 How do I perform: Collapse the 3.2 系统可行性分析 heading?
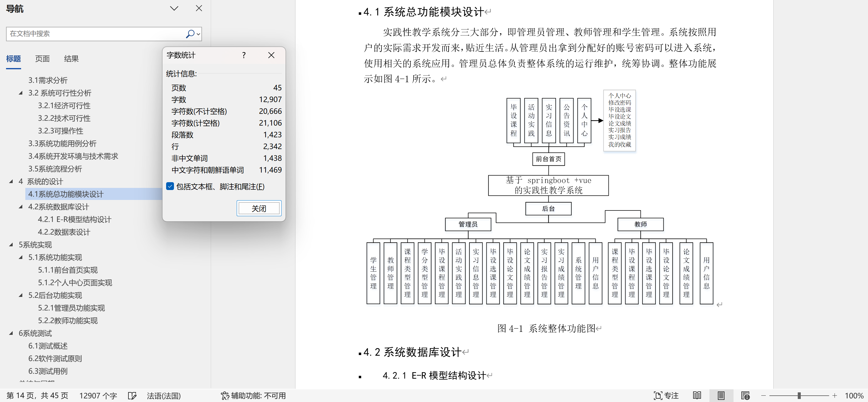coord(21,93)
